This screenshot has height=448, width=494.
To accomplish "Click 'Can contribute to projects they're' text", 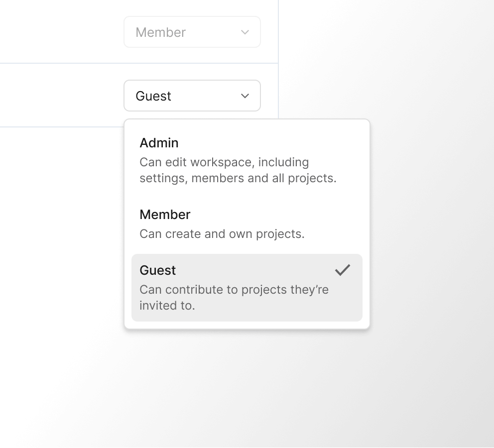I will pyautogui.click(x=234, y=290).
